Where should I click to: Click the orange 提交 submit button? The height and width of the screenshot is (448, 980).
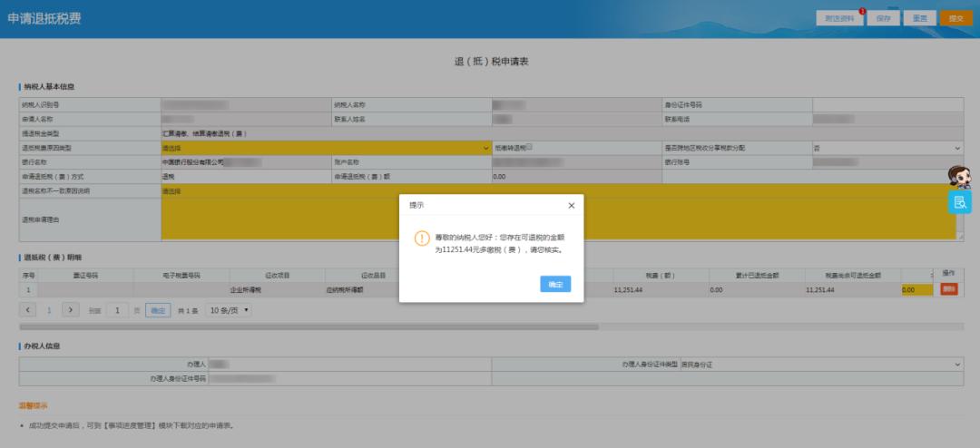(956, 19)
